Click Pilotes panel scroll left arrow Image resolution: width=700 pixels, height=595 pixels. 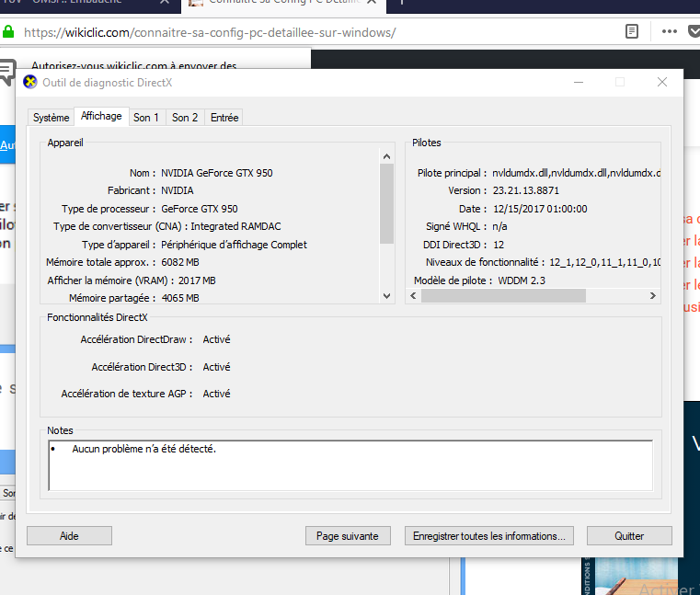pyautogui.click(x=413, y=295)
